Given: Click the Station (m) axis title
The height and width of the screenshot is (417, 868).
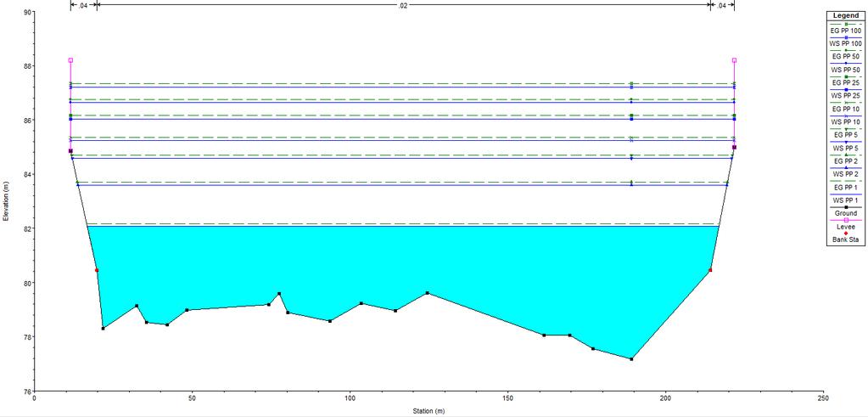Looking at the screenshot, I should [x=428, y=411].
